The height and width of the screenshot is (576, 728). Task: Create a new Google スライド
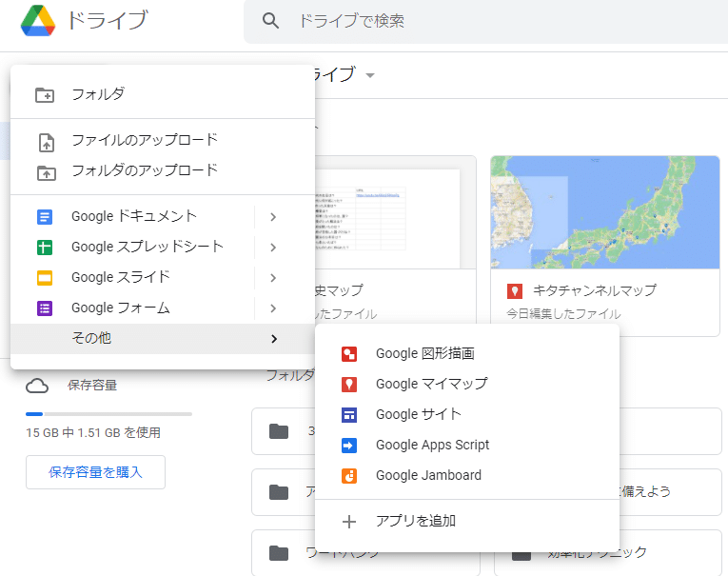click(120, 277)
